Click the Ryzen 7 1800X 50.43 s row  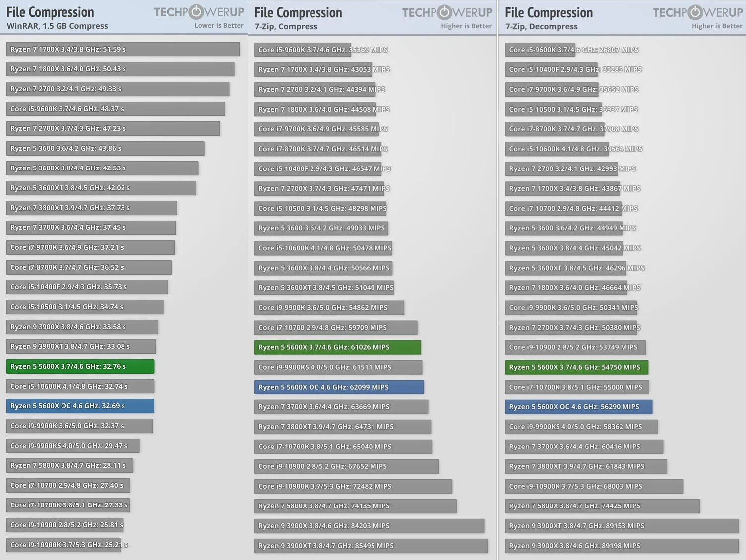121,69
